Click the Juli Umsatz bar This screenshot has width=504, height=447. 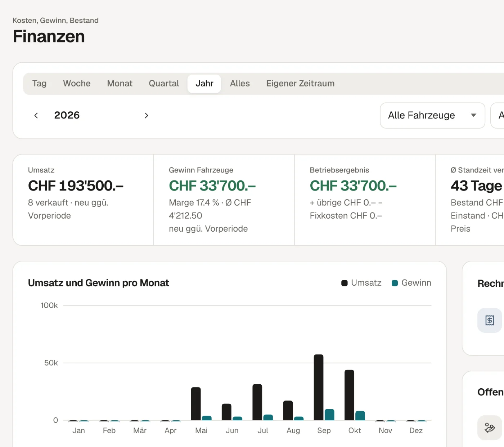[257, 402]
